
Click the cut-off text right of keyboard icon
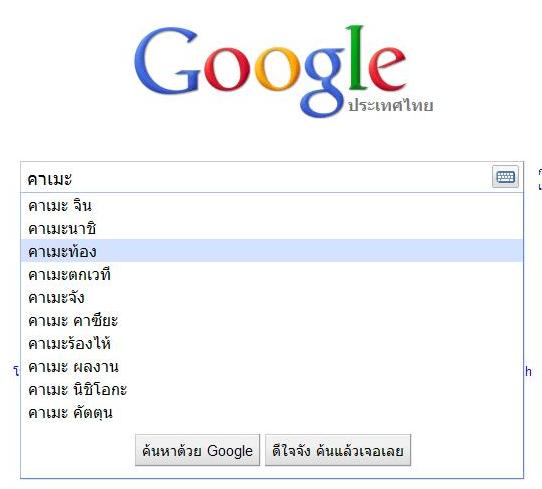[540, 180]
